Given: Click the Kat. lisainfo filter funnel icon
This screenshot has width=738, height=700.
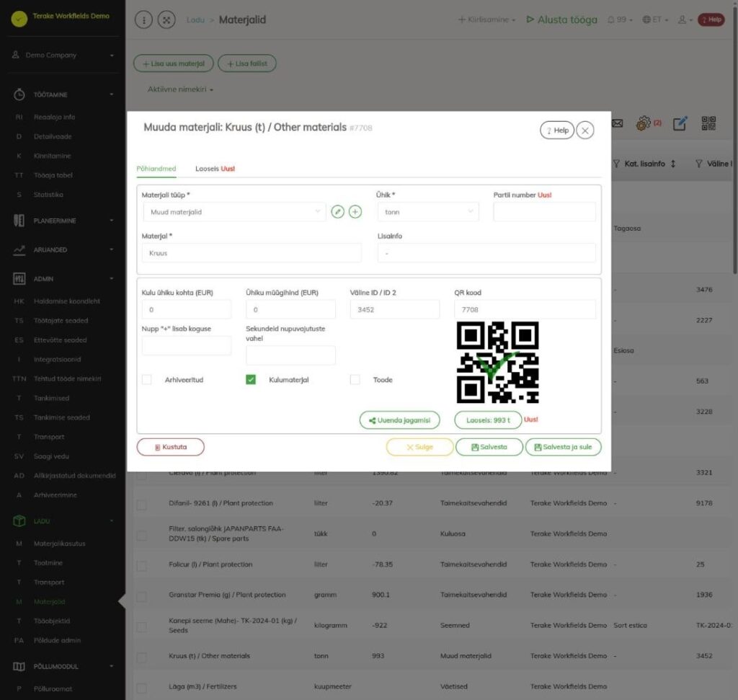Looking at the screenshot, I should point(616,164).
